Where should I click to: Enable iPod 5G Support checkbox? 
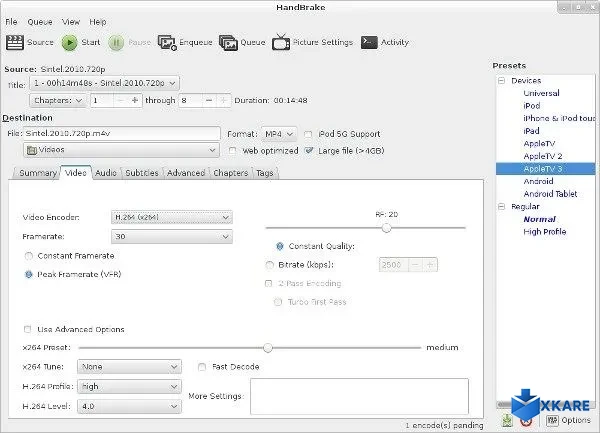(x=308, y=134)
